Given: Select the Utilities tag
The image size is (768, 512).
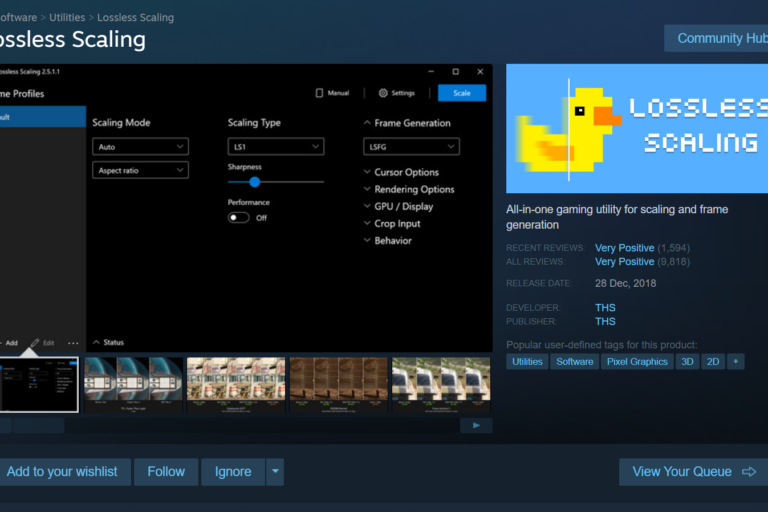Looking at the screenshot, I should pyautogui.click(x=527, y=362).
